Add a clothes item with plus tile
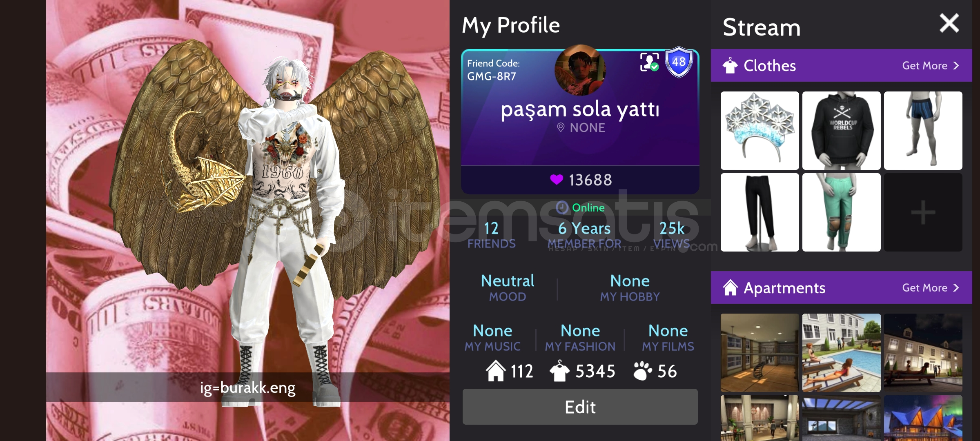The width and height of the screenshot is (980, 441). 923,212
